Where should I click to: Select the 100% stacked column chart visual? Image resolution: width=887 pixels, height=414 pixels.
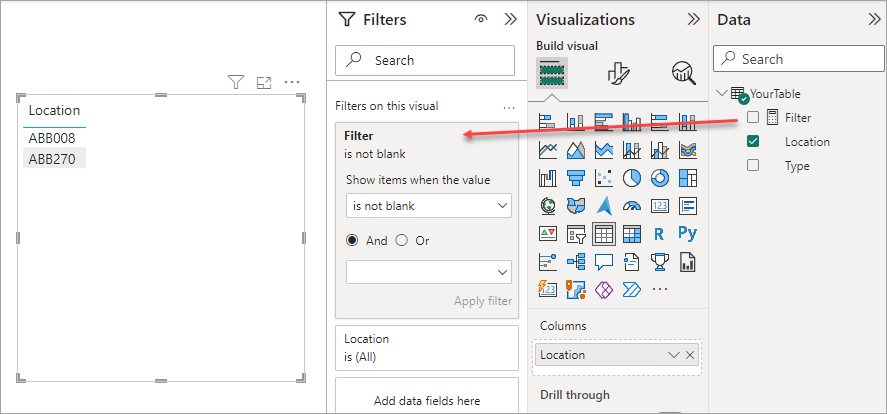click(688, 121)
